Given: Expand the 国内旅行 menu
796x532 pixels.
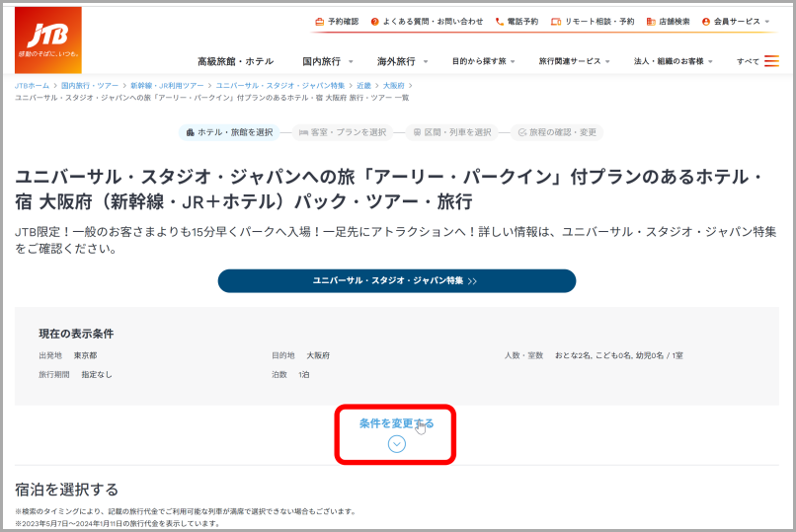Looking at the screenshot, I should coord(328,61).
